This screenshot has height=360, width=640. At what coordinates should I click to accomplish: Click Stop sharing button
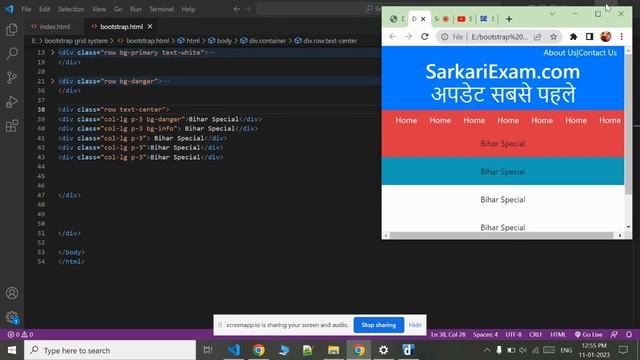pos(378,325)
